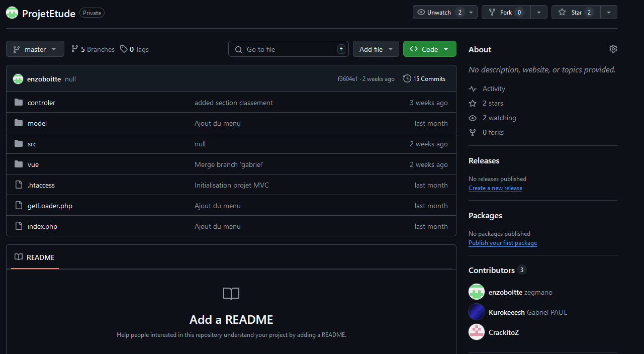Viewport: 644px width, 354px height.
Task: Click the large book icon above Add a README
Action: [x=231, y=294]
